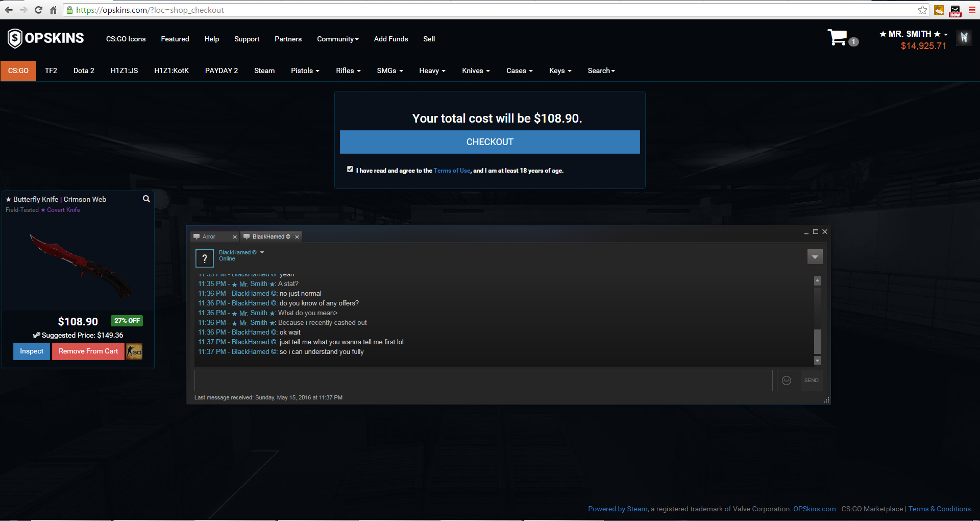
Task: Toggle the Terms of Use agreement checkbox
Action: tap(350, 169)
